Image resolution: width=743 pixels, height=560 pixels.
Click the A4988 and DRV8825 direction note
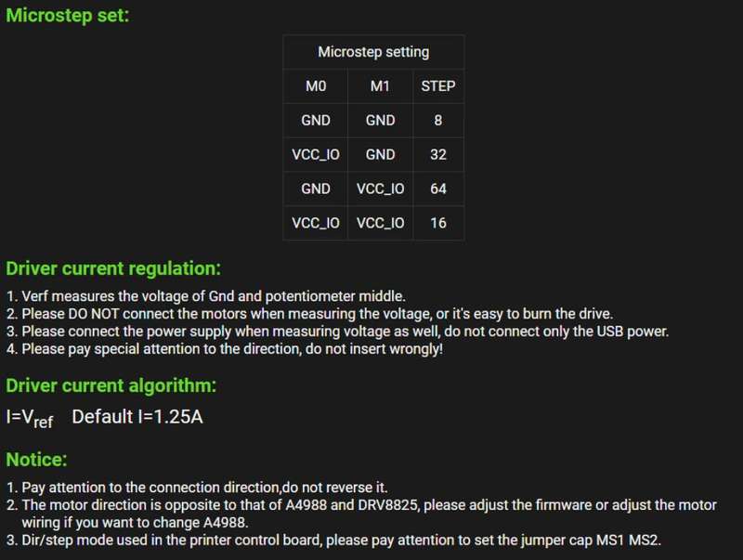(361, 514)
